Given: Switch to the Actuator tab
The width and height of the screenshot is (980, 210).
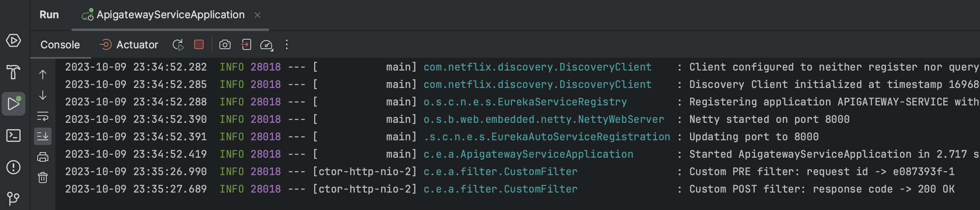Looking at the screenshot, I should click(x=129, y=45).
